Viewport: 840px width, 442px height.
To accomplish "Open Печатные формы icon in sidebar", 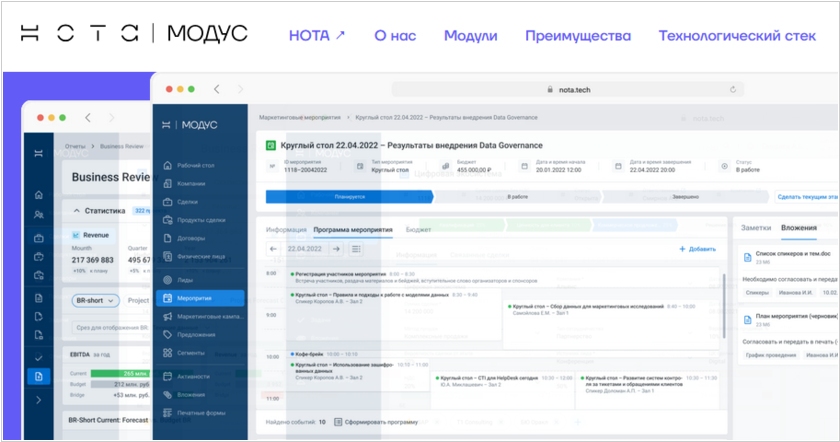I will [168, 413].
